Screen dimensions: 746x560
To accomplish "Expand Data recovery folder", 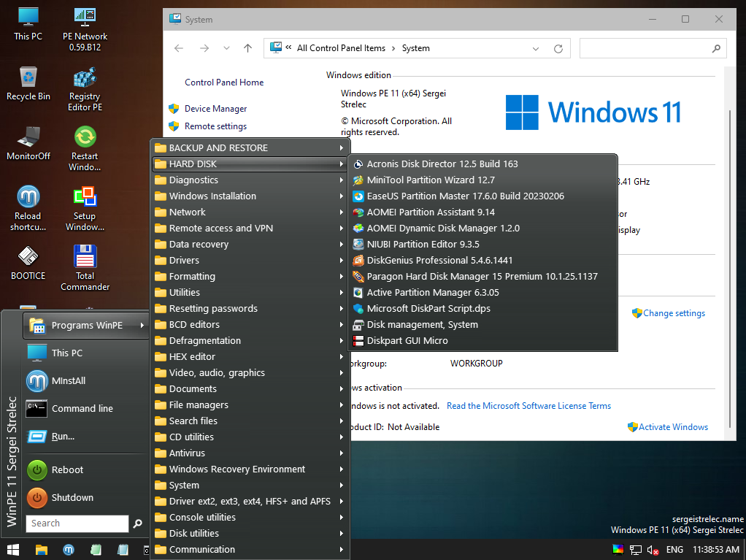I will pos(250,244).
